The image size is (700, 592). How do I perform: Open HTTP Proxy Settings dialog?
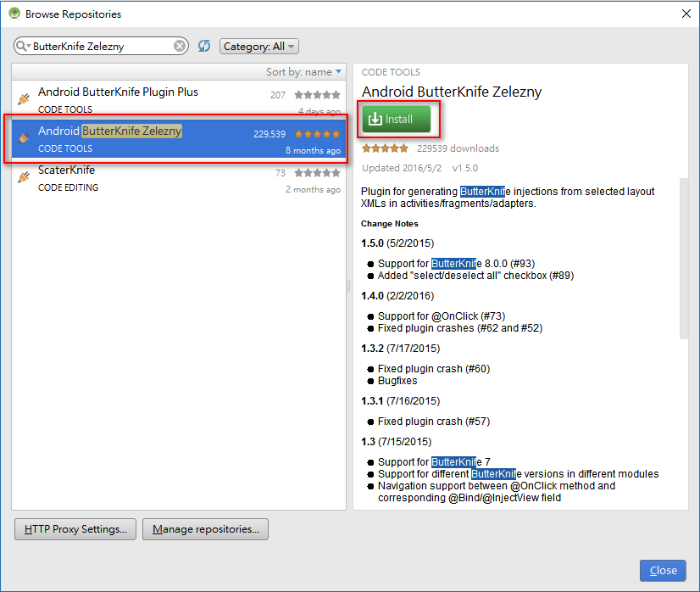[75, 529]
